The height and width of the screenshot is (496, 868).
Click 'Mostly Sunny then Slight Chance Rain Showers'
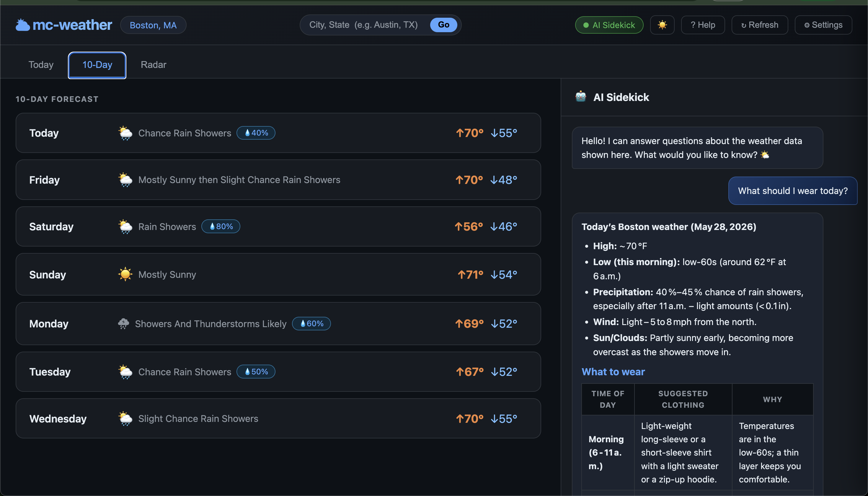pyautogui.click(x=239, y=180)
